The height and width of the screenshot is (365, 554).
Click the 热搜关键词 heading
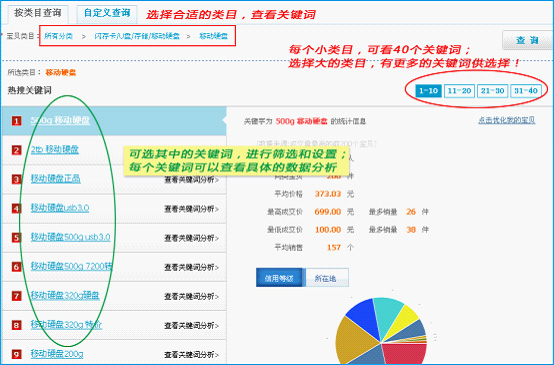click(x=30, y=90)
